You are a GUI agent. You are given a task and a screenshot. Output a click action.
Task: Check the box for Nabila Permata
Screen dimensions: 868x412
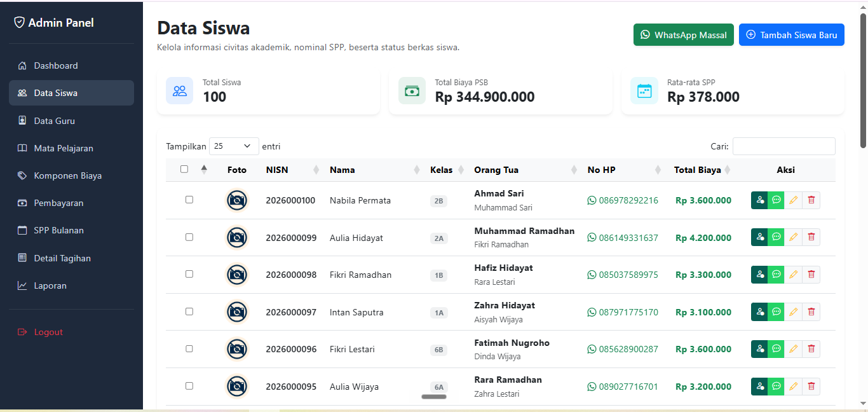(189, 200)
